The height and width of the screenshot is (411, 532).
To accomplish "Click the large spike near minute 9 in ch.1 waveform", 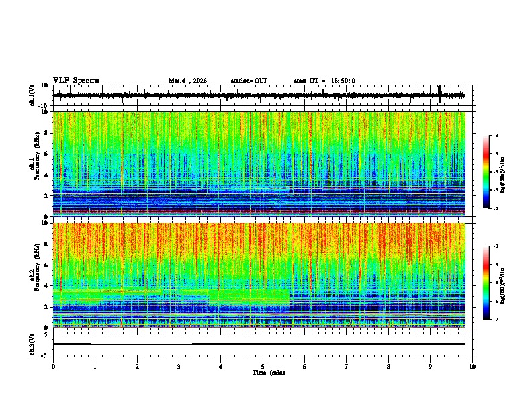I will pos(439,94).
